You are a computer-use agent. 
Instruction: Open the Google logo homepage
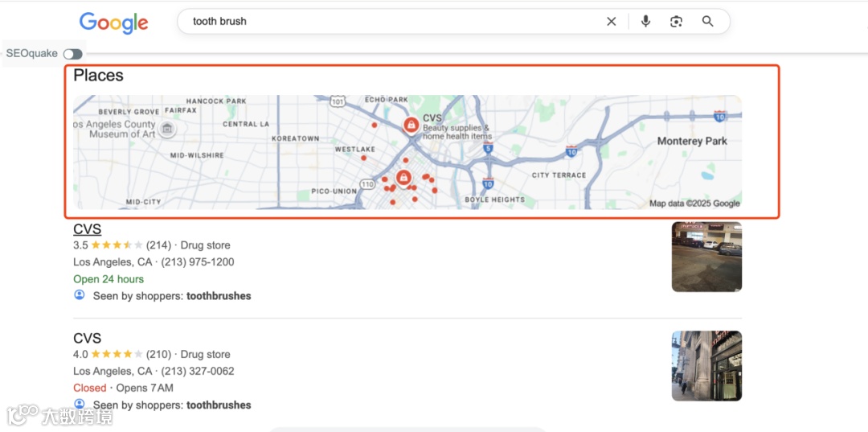(114, 23)
